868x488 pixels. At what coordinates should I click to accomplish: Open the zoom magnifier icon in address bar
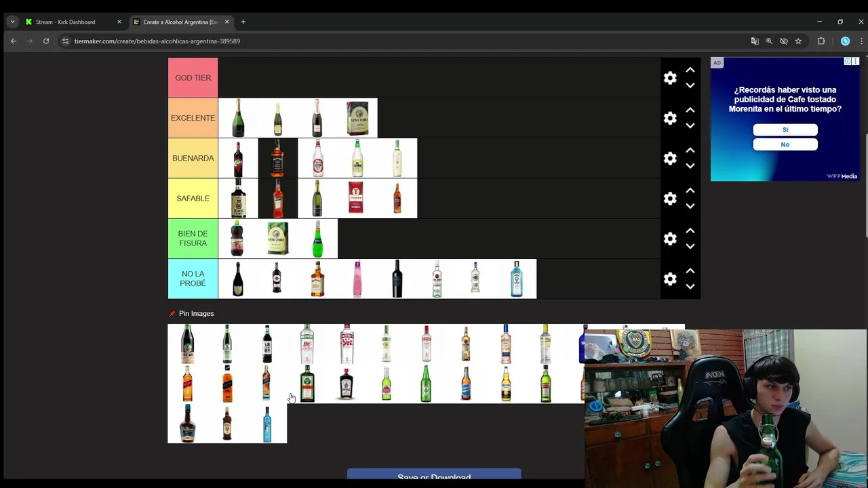(x=769, y=41)
